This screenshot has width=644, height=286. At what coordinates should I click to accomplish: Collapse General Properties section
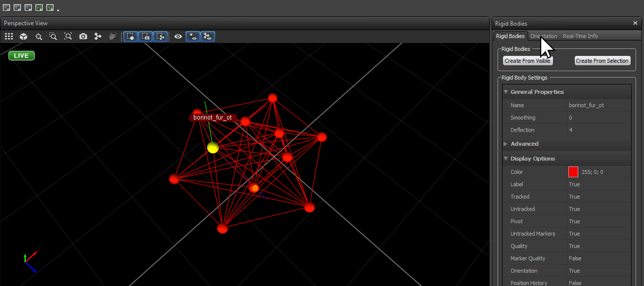506,92
